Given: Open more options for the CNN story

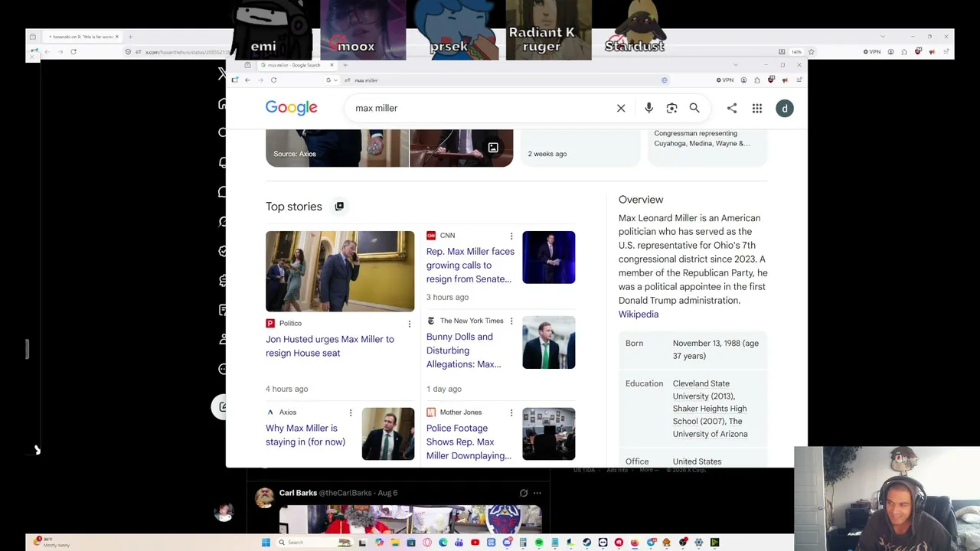Looking at the screenshot, I should (511, 236).
